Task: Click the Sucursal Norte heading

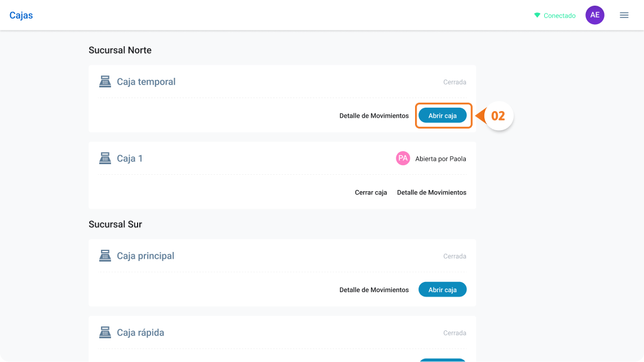Action: (120, 50)
